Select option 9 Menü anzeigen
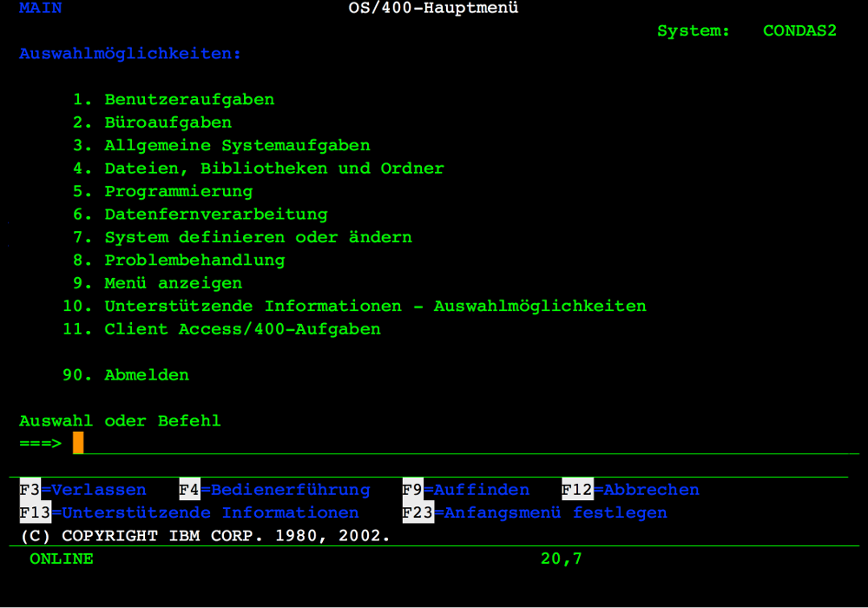 click(158, 283)
